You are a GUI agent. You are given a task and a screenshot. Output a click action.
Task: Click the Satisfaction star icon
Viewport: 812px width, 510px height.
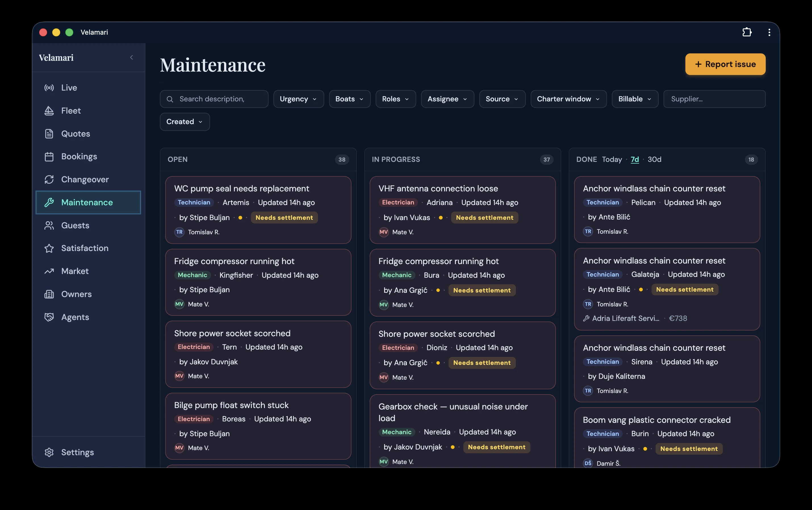tap(49, 248)
